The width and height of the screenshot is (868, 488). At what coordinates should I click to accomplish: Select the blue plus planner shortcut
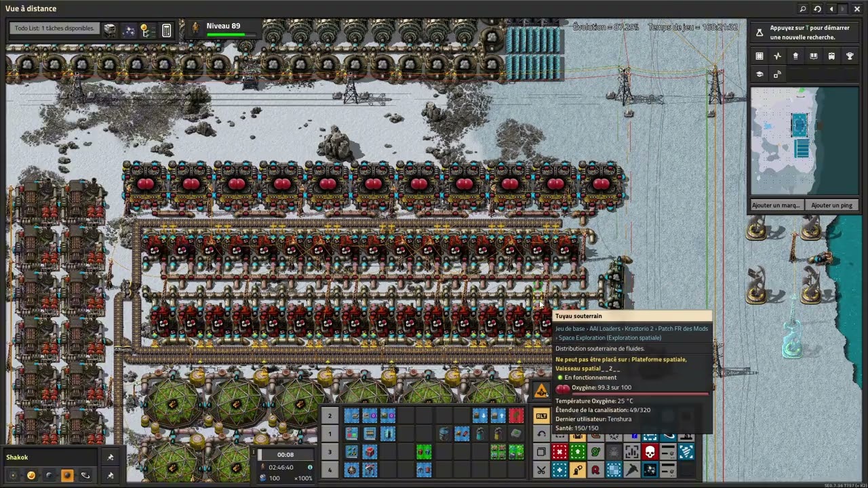click(x=559, y=469)
